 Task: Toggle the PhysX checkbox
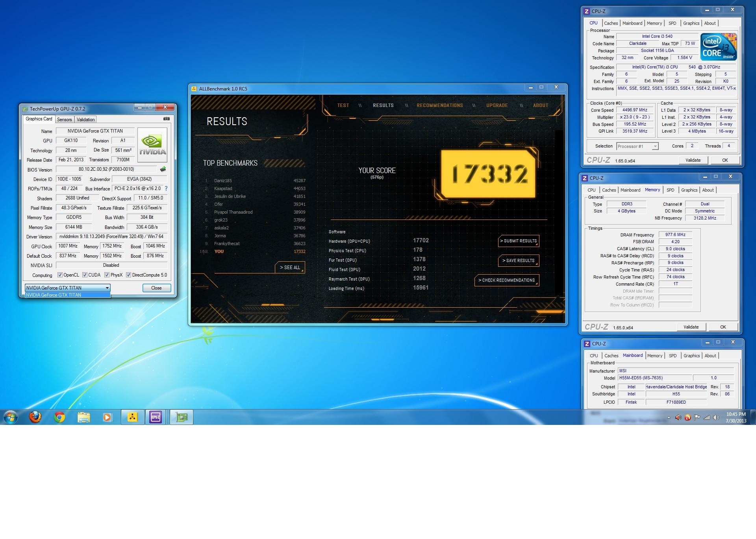[107, 275]
